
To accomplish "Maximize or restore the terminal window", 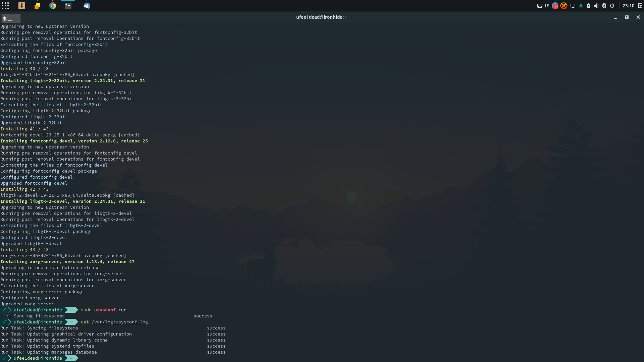I will click(x=627, y=17).
